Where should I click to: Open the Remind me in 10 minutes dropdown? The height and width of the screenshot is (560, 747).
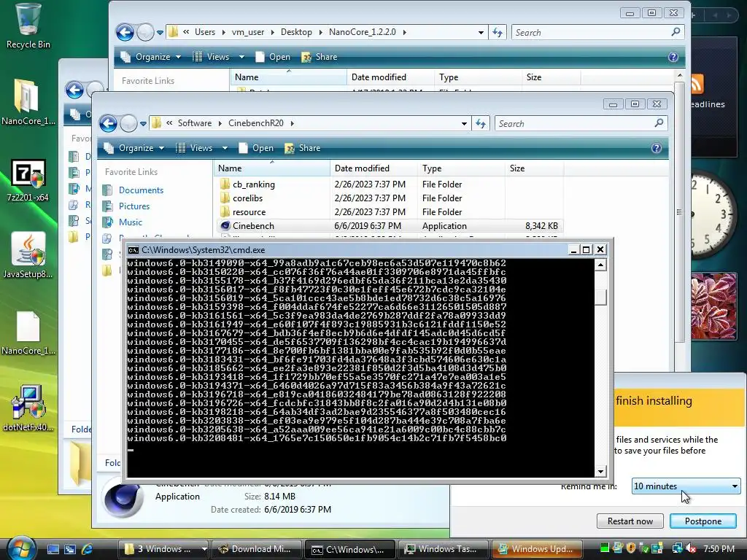[x=686, y=486]
